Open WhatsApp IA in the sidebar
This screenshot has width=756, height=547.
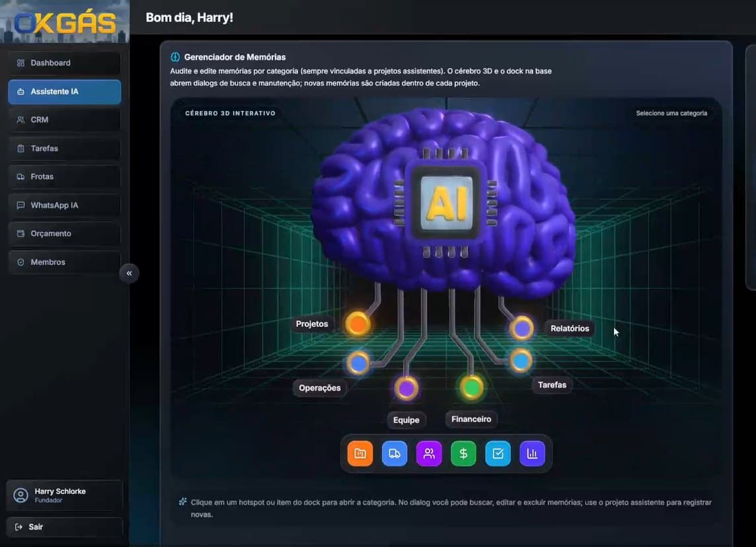65,205
